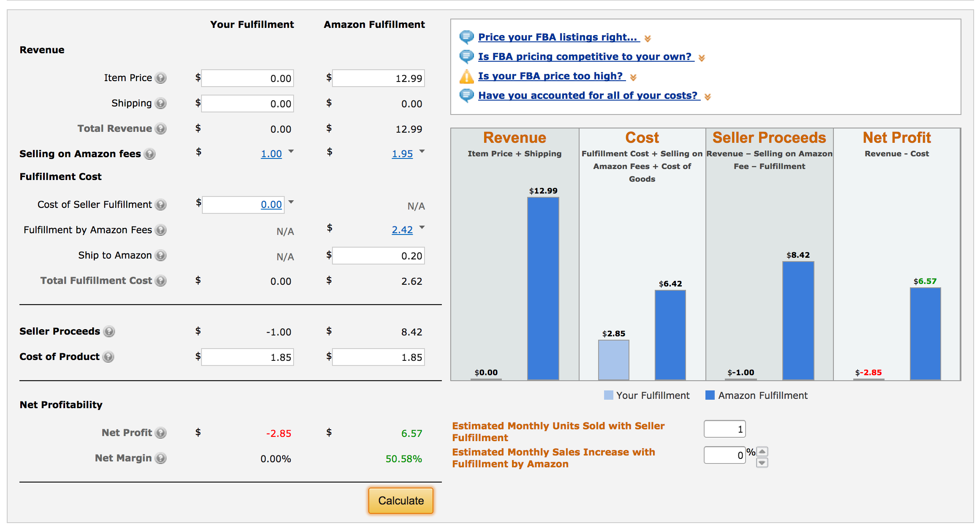Screen dimensions: 980x529
Task: Click the 1.00 selling fees link
Action: pyautogui.click(x=271, y=154)
